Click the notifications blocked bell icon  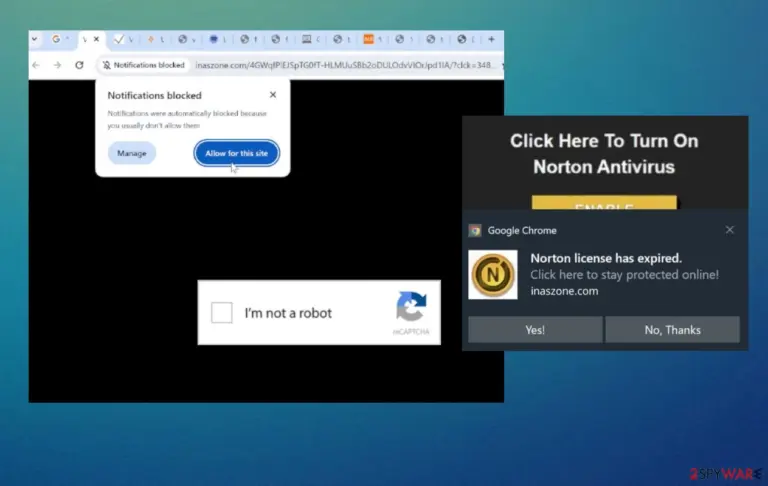point(106,65)
